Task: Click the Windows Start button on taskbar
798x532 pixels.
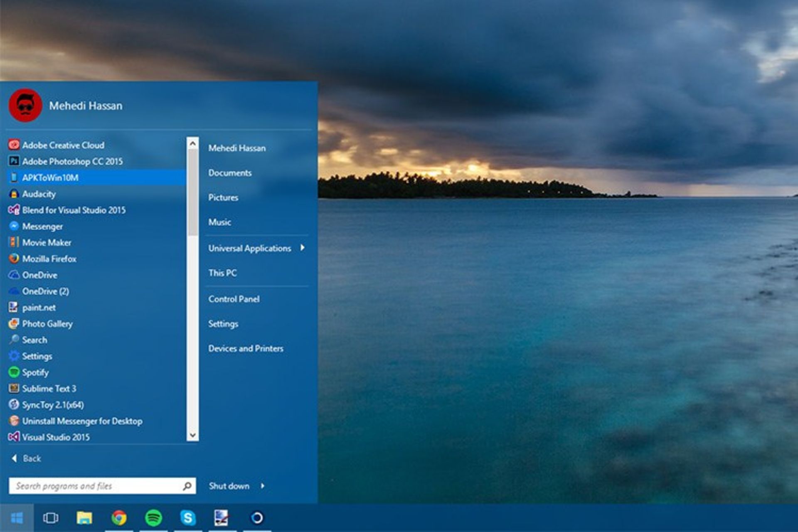Action: 17,518
